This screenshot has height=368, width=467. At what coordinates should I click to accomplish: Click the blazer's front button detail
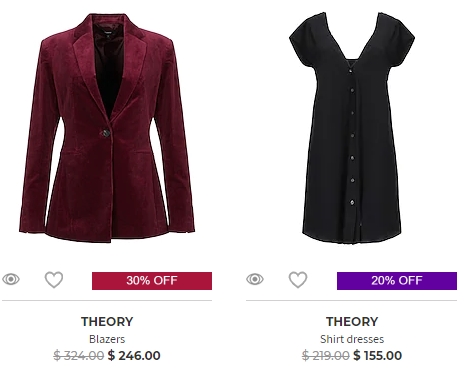pyautogui.click(x=106, y=133)
